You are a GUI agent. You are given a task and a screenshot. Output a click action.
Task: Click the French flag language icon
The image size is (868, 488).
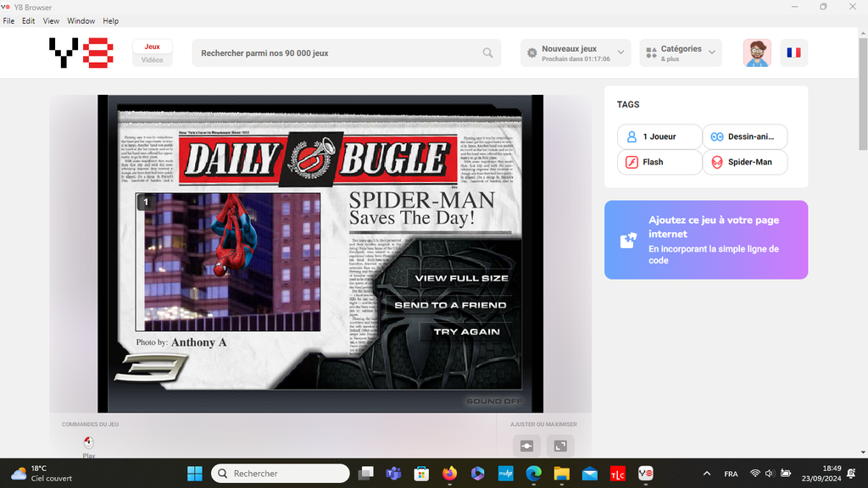click(793, 53)
